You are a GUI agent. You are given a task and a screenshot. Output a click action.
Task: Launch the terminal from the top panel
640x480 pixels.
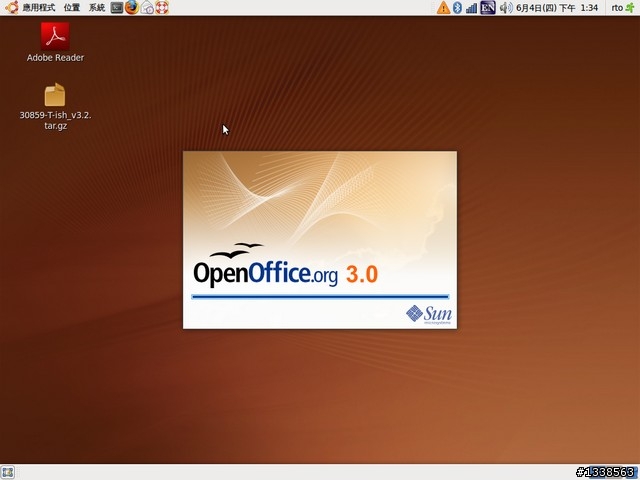[x=117, y=8]
